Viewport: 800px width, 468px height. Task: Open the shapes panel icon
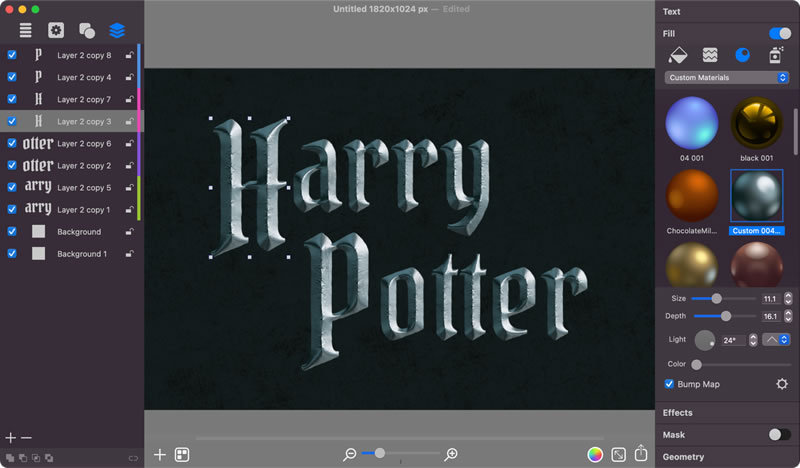click(x=87, y=31)
